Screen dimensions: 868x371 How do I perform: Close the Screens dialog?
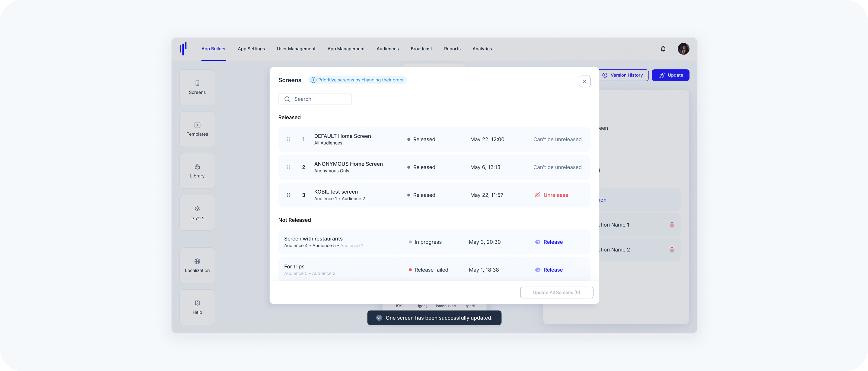click(x=584, y=82)
